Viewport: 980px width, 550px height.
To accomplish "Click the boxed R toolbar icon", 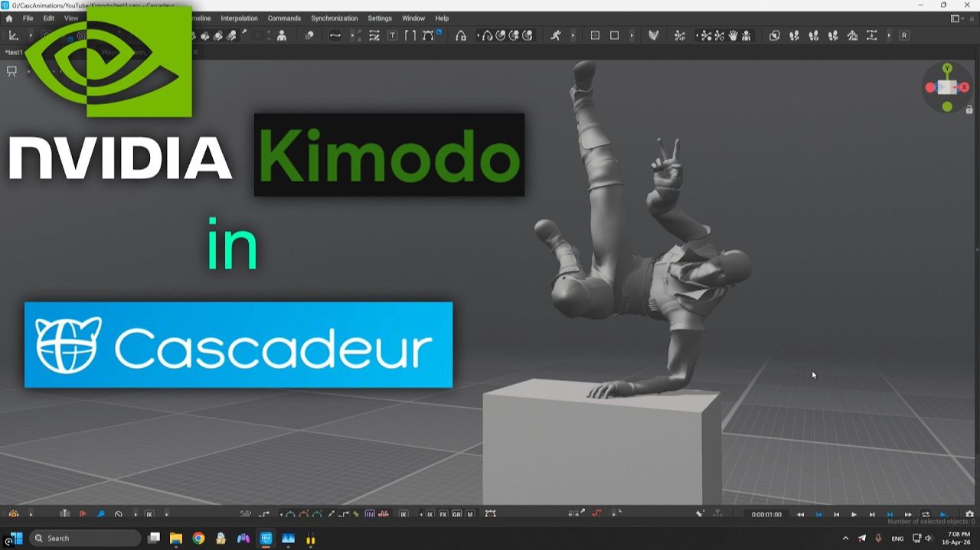I will click(904, 35).
